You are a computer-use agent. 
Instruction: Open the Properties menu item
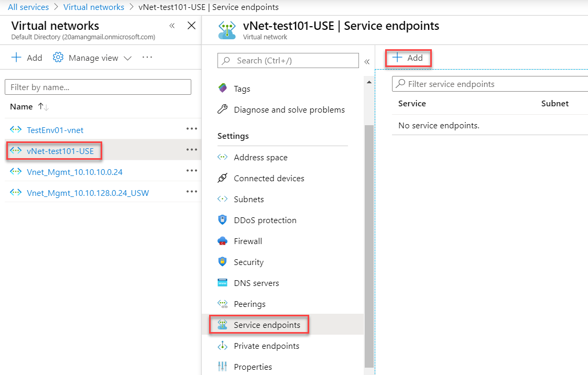pyautogui.click(x=253, y=367)
